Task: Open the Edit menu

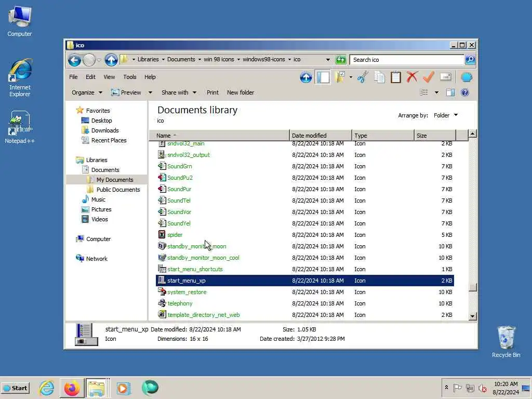Action: tap(90, 77)
